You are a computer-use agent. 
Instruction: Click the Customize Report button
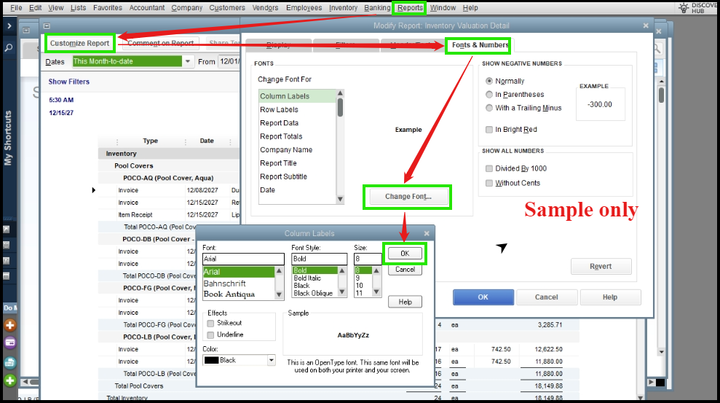coord(79,43)
